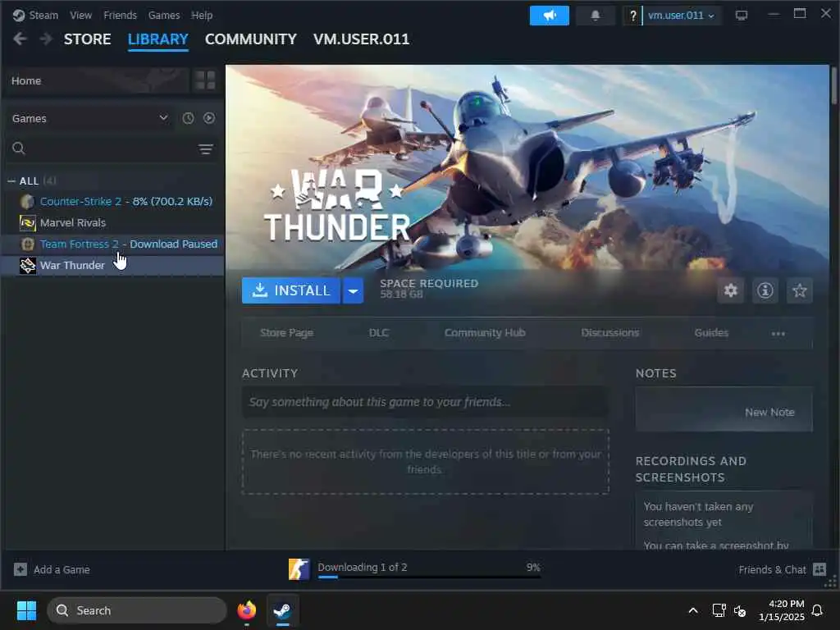Click the Add a Game label
This screenshot has height=630, width=840.
[62, 569]
